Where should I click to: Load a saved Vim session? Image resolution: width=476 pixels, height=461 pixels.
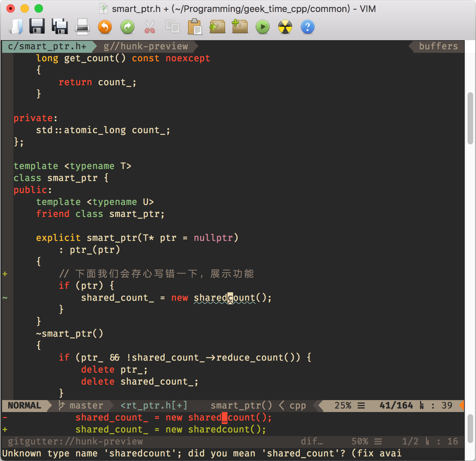(x=217, y=27)
